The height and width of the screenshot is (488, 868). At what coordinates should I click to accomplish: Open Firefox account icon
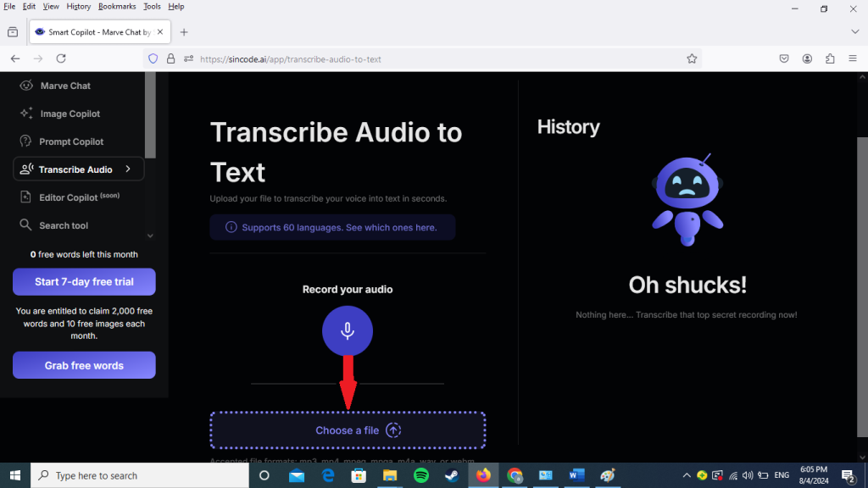807,58
